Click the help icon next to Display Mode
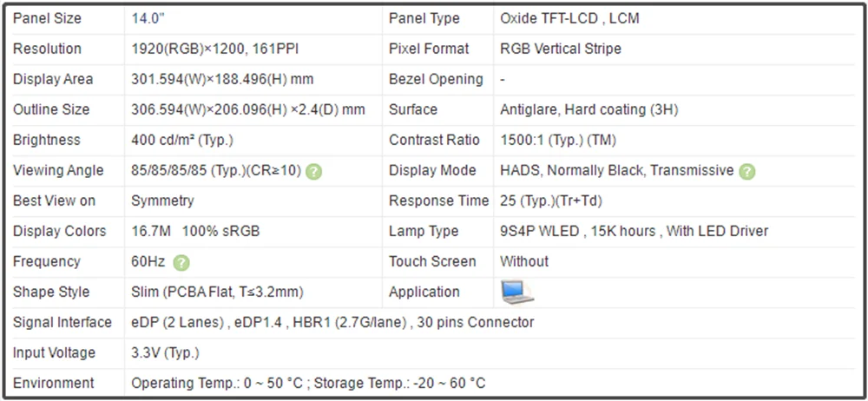Viewport: 868px width, 401px height. pos(747,171)
